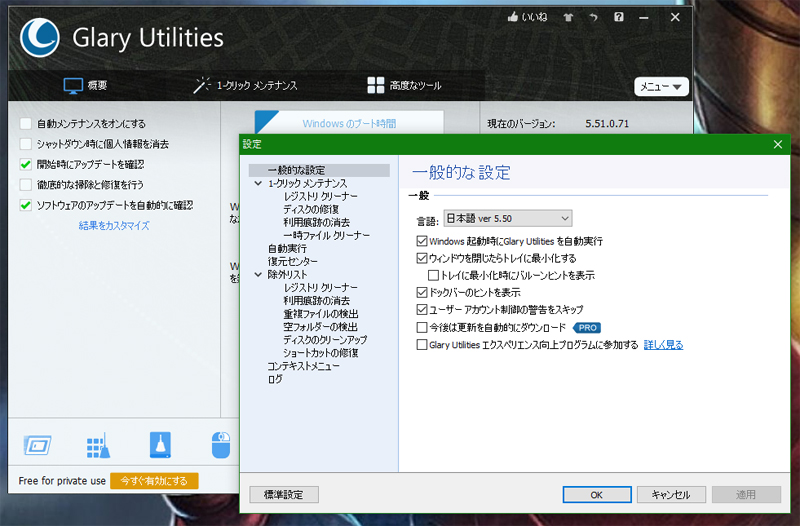
Task: Open the help question mark icon
Action: (619, 17)
